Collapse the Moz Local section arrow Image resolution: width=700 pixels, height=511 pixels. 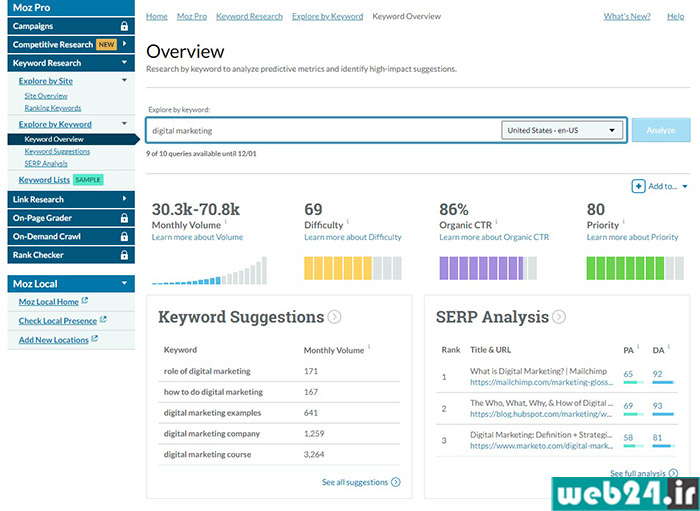[x=125, y=283]
